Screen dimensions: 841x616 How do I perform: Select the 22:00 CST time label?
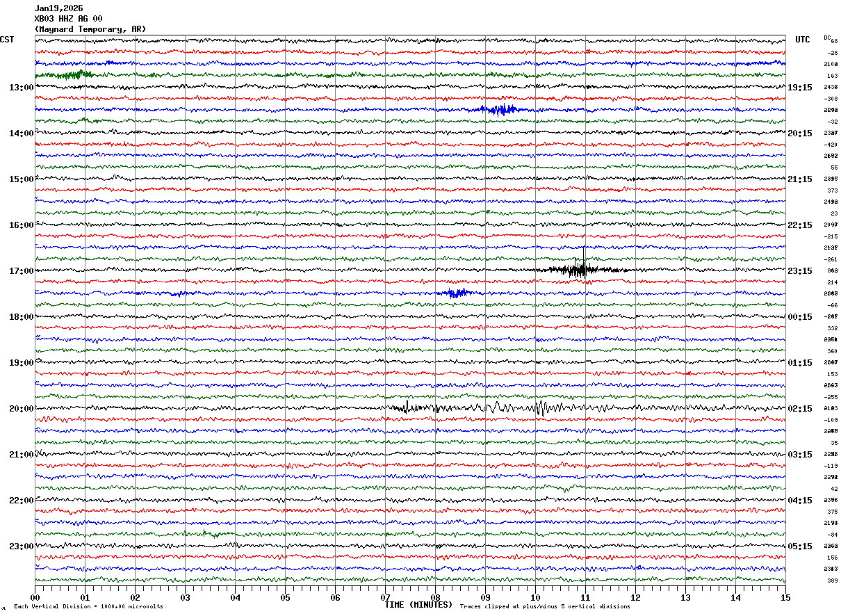(x=21, y=501)
